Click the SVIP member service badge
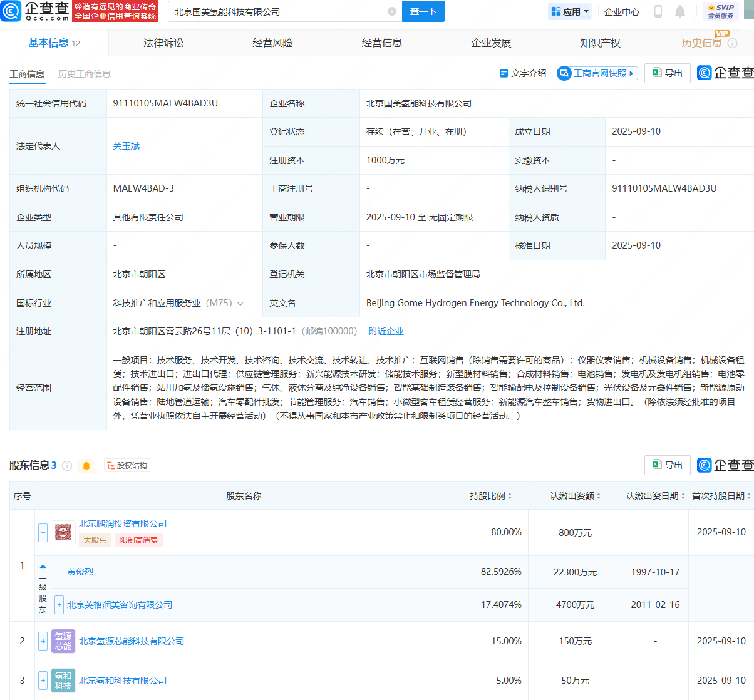The image size is (754, 700). 720,11
